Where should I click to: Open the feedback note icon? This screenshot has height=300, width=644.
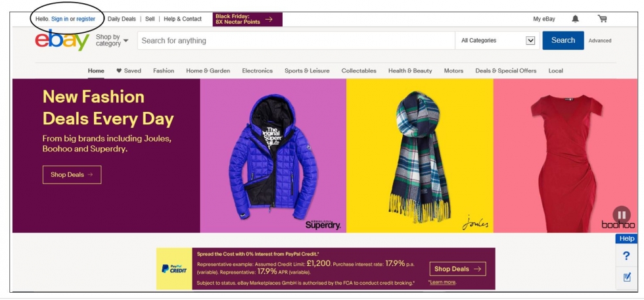(627, 278)
